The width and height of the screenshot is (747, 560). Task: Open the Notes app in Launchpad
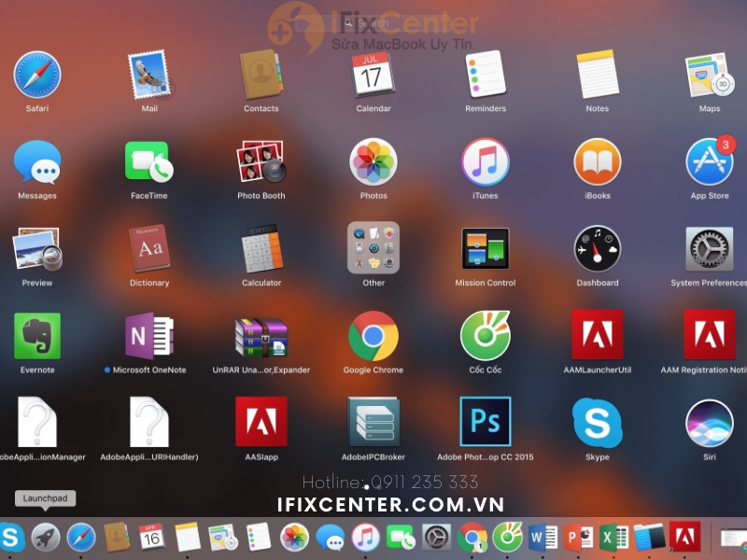pyautogui.click(x=598, y=75)
